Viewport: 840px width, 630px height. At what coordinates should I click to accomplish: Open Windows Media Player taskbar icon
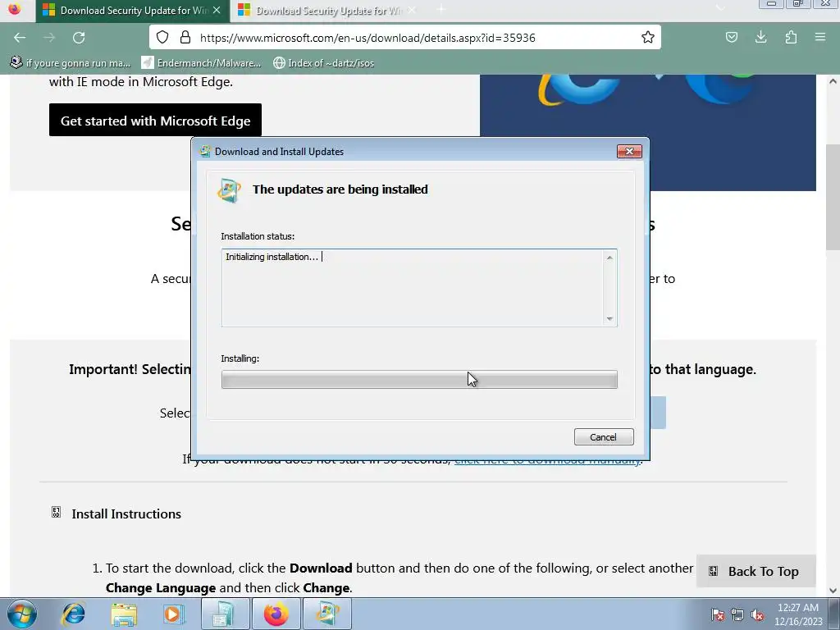(x=174, y=614)
